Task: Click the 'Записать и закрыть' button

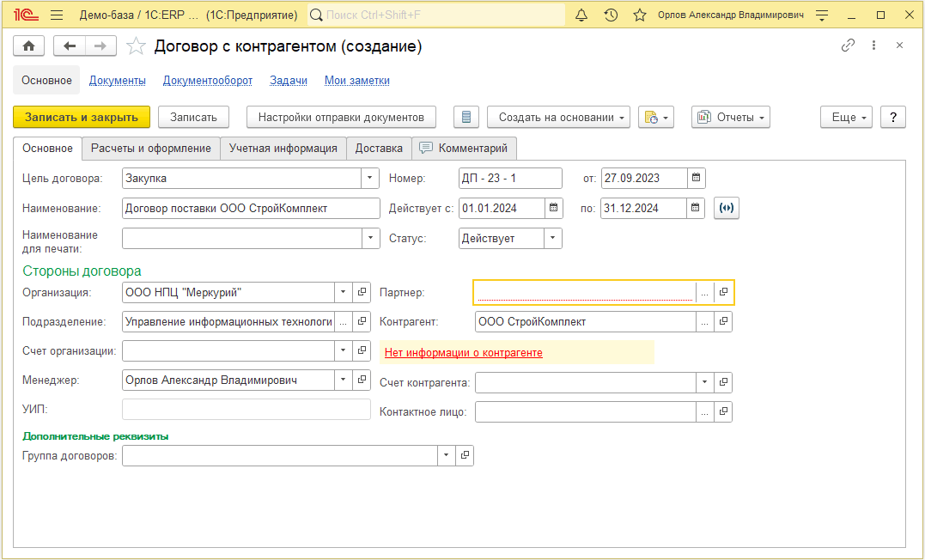Action: [82, 117]
